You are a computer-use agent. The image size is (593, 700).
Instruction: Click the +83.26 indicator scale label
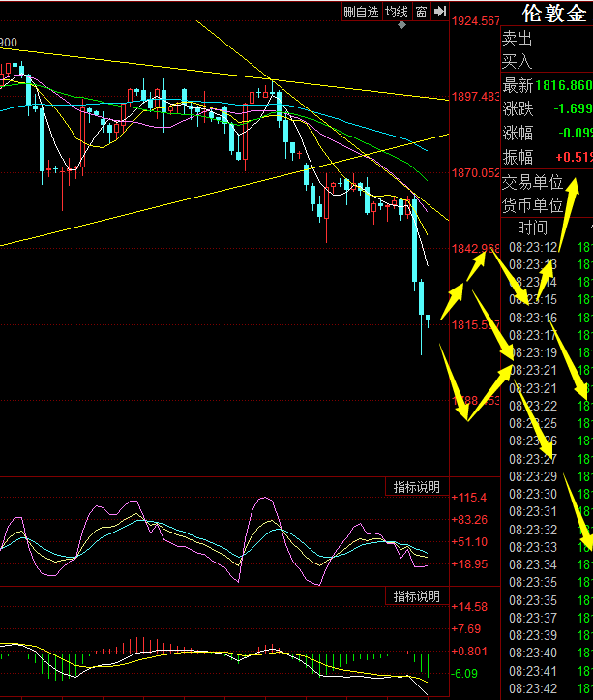[x=469, y=520]
